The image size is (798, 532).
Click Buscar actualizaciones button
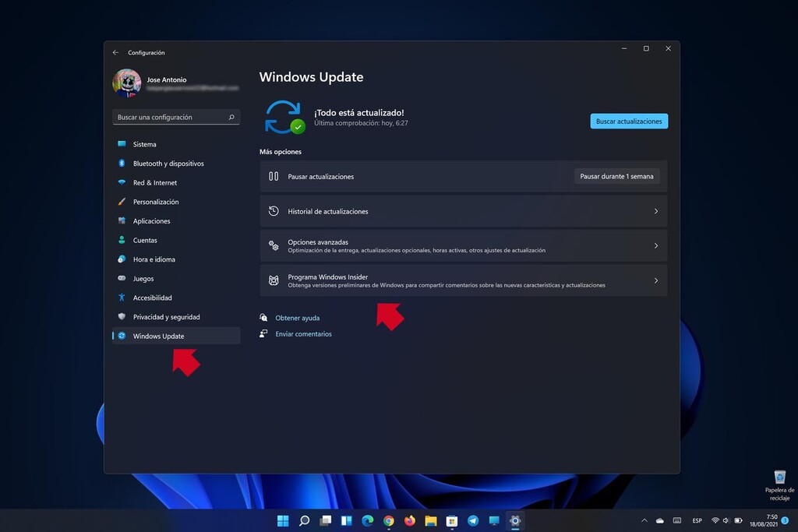[629, 121]
